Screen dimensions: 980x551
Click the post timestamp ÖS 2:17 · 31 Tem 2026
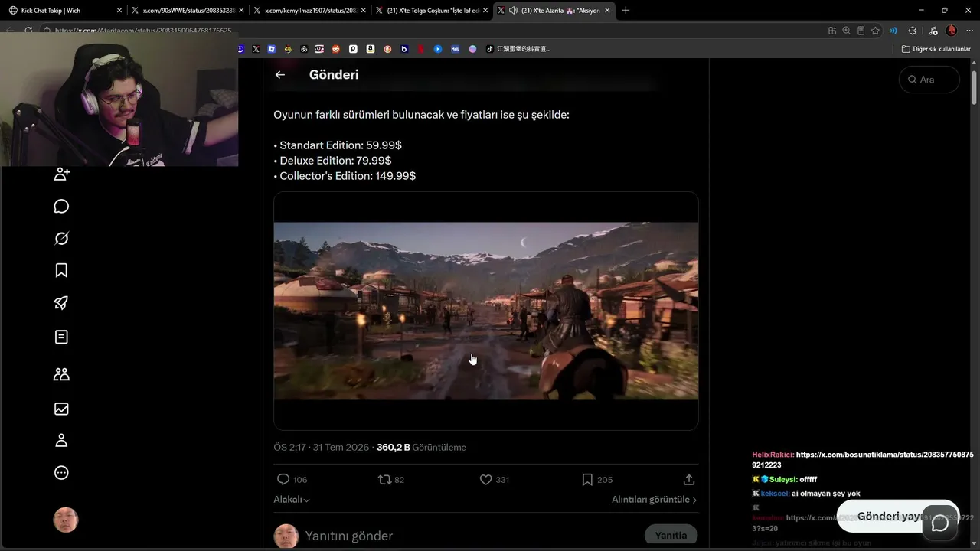(322, 448)
